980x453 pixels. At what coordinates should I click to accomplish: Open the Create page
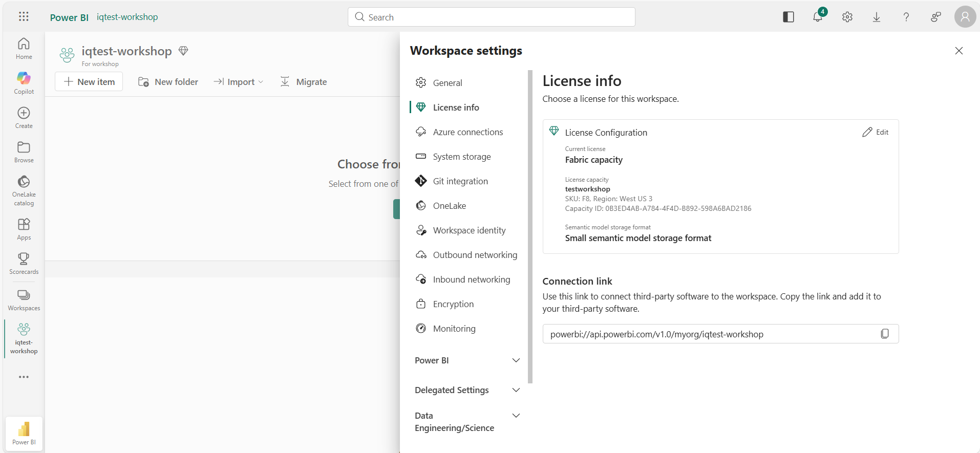click(x=24, y=118)
